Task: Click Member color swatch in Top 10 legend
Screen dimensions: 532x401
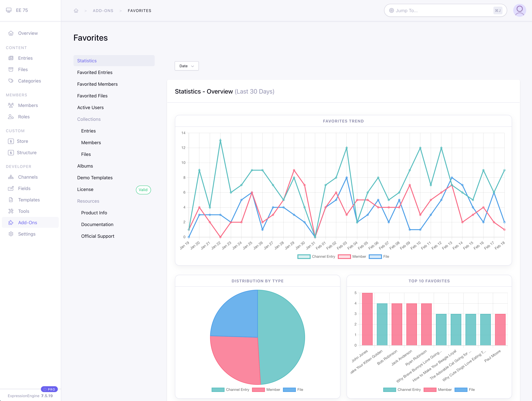Action: point(430,390)
